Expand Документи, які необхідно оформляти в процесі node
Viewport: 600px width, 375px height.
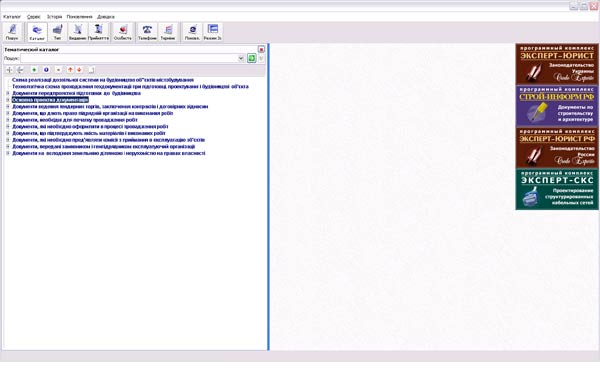(8, 126)
